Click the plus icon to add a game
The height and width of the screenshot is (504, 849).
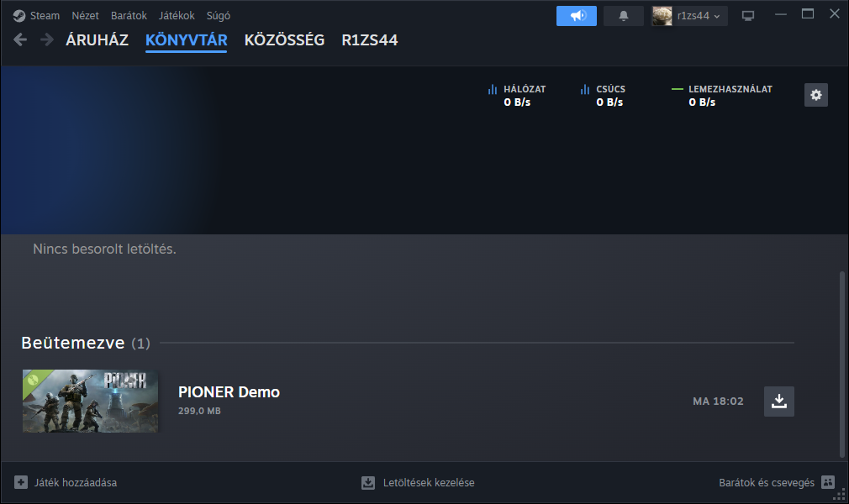[20, 482]
